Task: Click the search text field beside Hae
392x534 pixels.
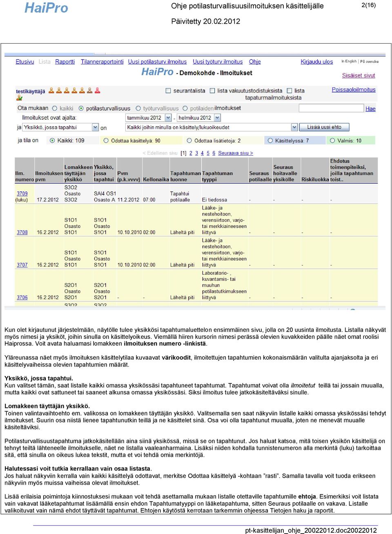Action: [x=331, y=108]
